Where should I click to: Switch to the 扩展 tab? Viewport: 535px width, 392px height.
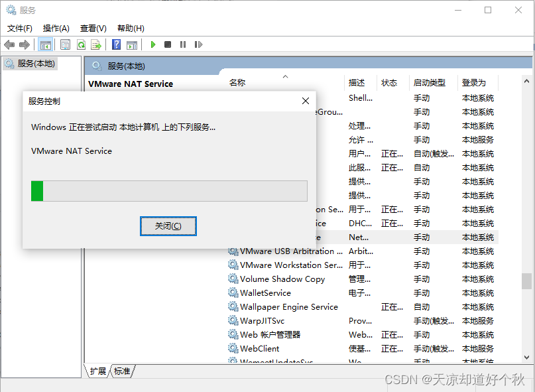click(x=98, y=371)
